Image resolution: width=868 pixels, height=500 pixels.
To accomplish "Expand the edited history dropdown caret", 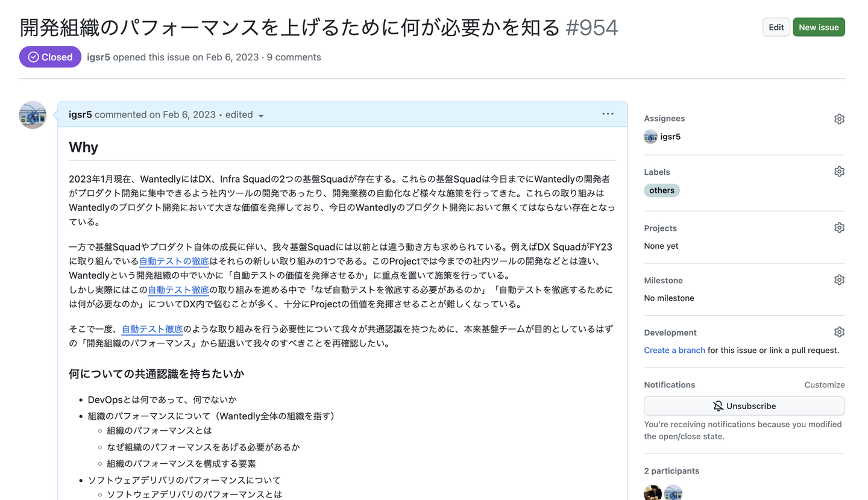I will coord(261,116).
